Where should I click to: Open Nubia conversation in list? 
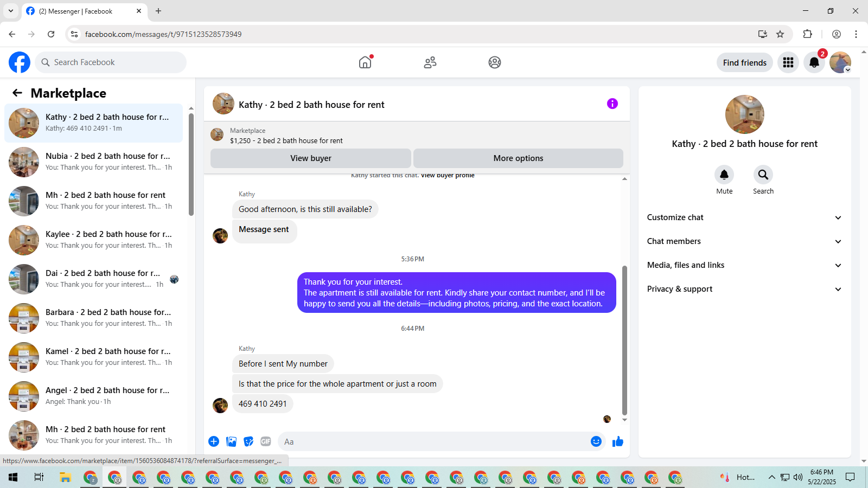(x=94, y=162)
